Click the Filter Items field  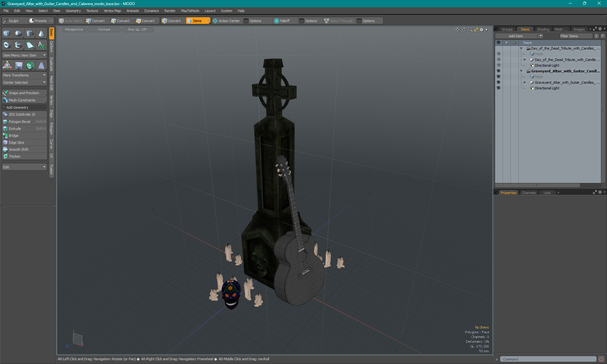pos(576,36)
